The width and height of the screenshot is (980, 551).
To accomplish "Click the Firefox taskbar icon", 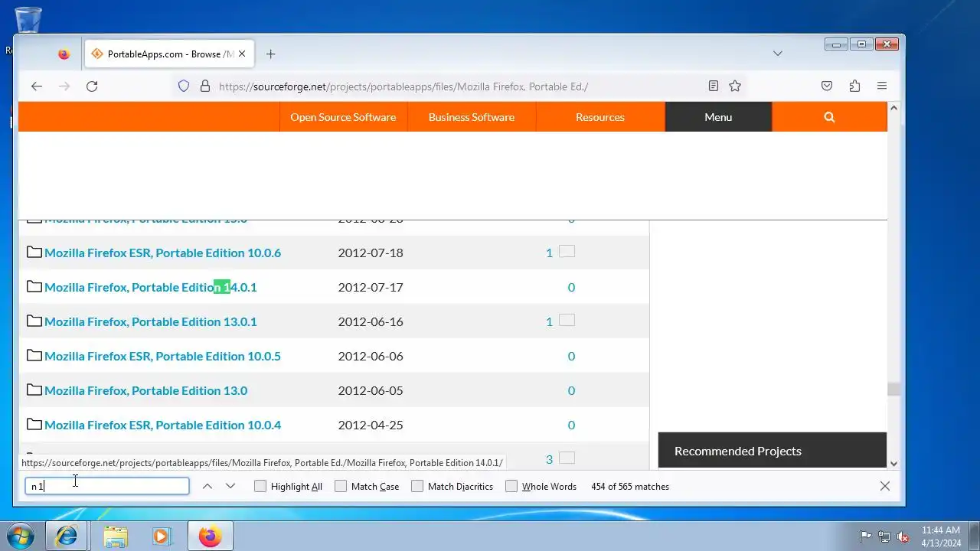I will (x=210, y=536).
